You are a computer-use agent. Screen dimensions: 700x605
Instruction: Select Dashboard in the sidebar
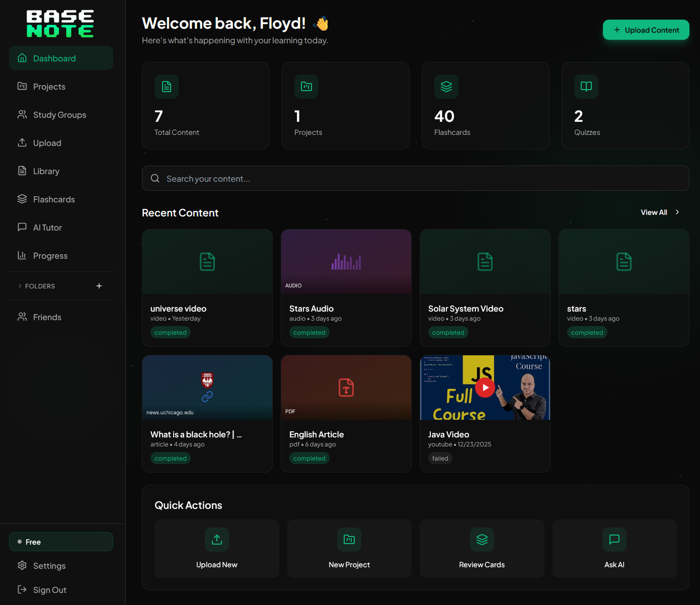(x=54, y=58)
